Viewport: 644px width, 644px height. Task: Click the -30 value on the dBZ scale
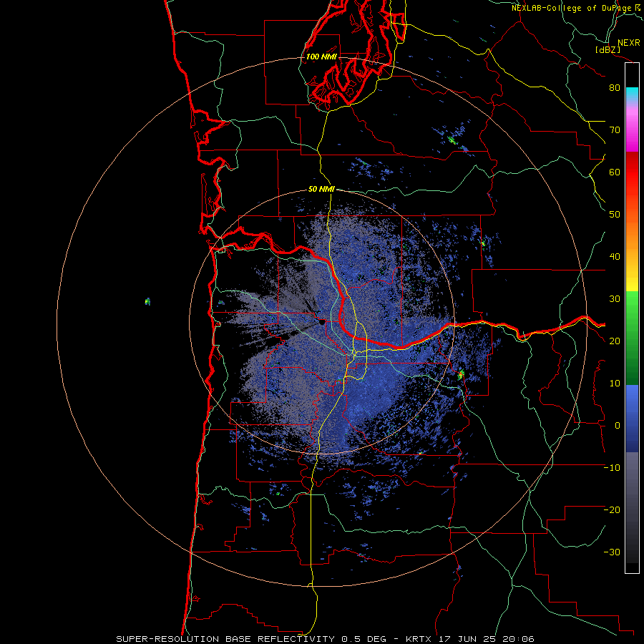[x=612, y=552]
